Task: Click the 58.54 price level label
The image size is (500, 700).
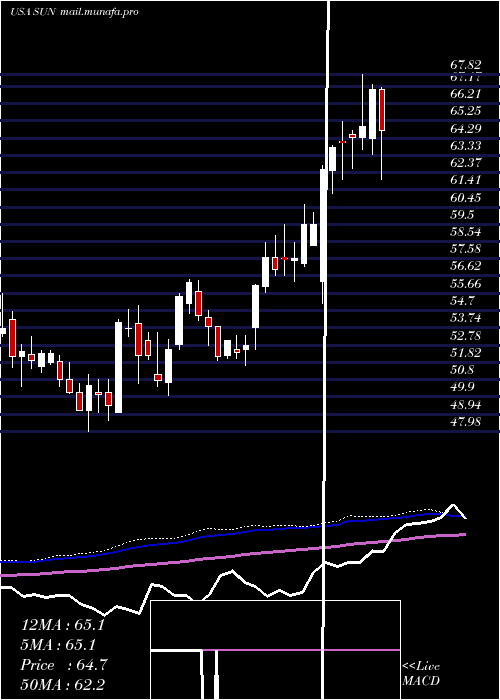Action: point(465,231)
